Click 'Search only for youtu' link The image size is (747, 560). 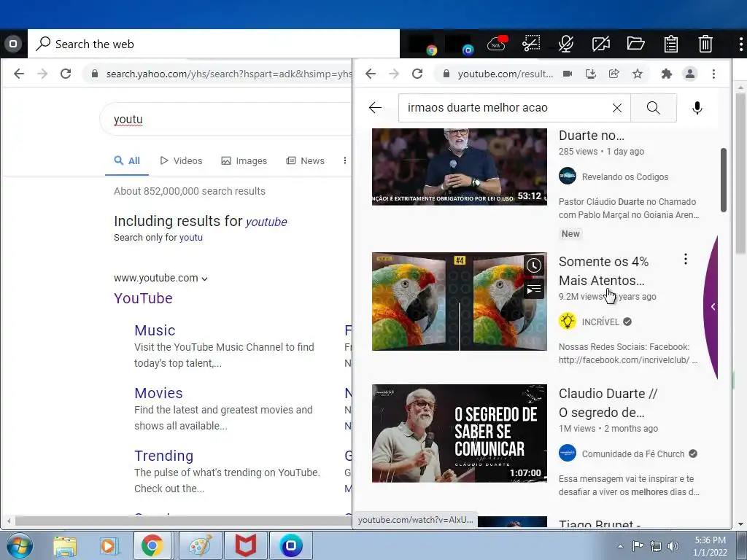click(x=158, y=237)
